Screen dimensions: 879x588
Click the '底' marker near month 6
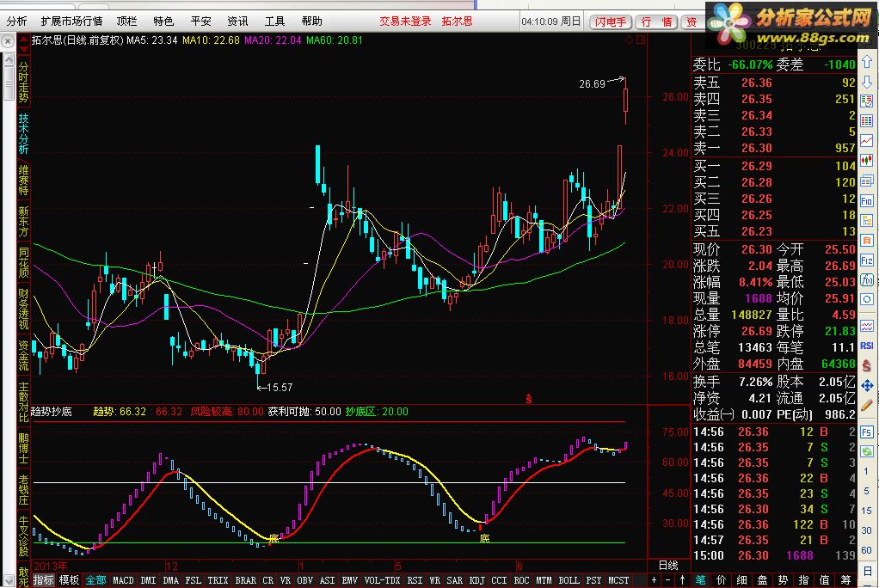click(485, 539)
